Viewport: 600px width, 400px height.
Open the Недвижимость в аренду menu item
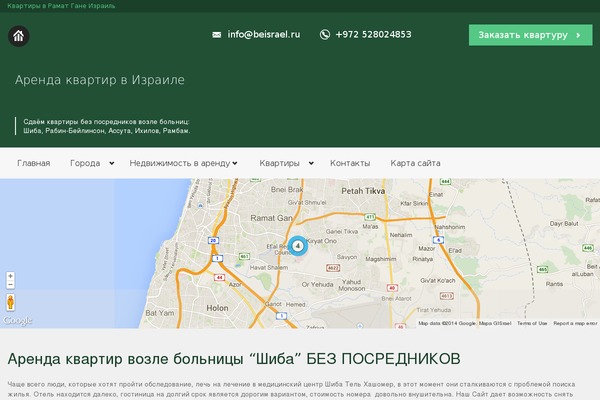point(179,163)
